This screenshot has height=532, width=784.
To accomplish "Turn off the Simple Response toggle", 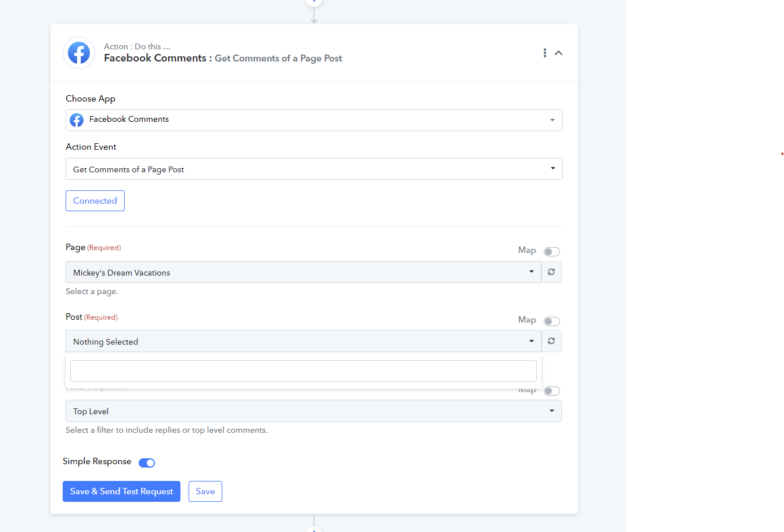I will 147,462.
